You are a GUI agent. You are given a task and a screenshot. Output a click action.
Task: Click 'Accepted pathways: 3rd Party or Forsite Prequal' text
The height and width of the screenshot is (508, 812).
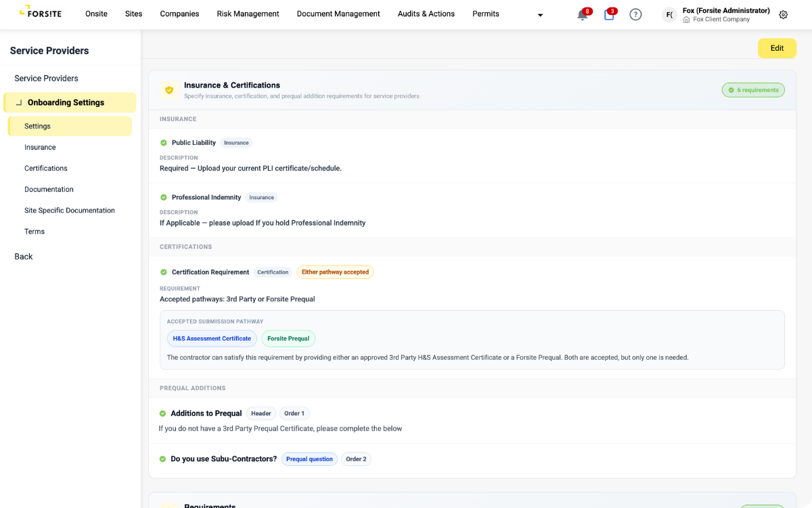click(x=238, y=299)
